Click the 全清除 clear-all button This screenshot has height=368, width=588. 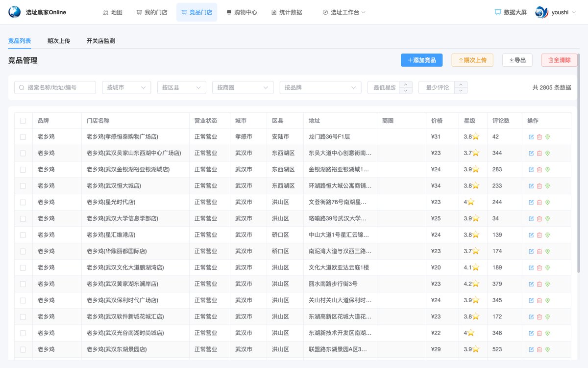click(x=559, y=60)
